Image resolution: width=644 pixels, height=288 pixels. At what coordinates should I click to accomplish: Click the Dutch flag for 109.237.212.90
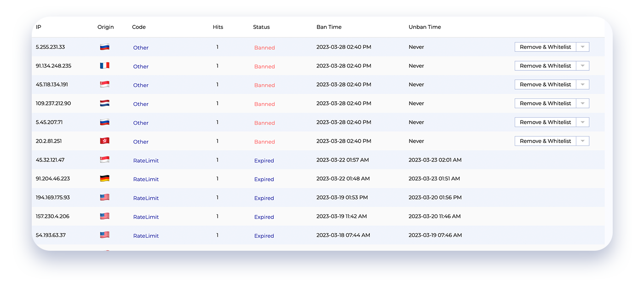click(x=104, y=103)
